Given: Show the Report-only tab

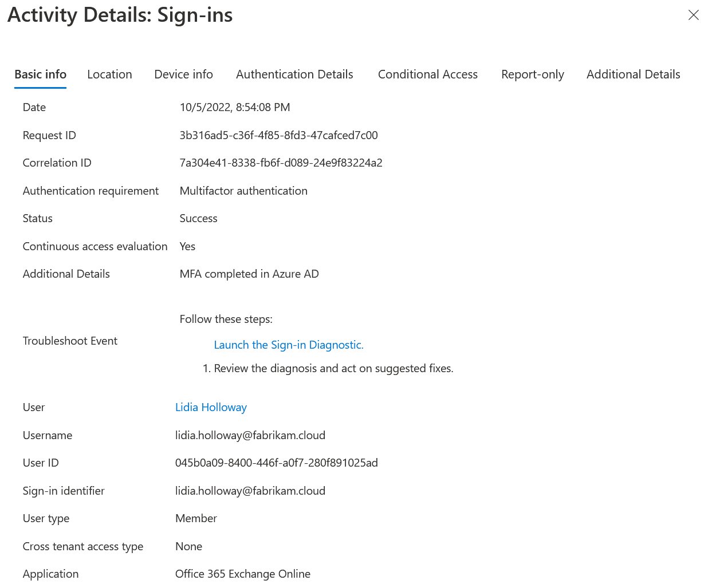Looking at the screenshot, I should point(532,74).
